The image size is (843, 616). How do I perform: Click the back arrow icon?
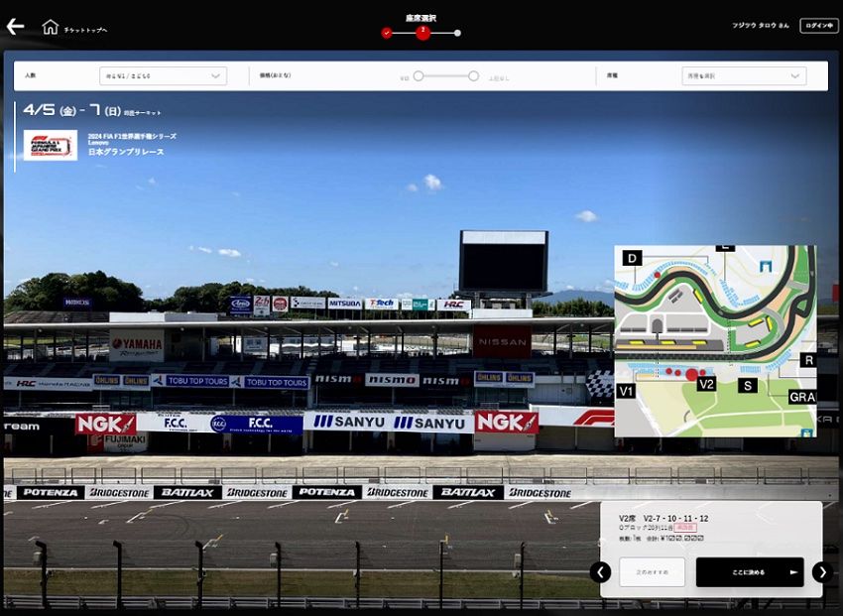tap(15, 27)
